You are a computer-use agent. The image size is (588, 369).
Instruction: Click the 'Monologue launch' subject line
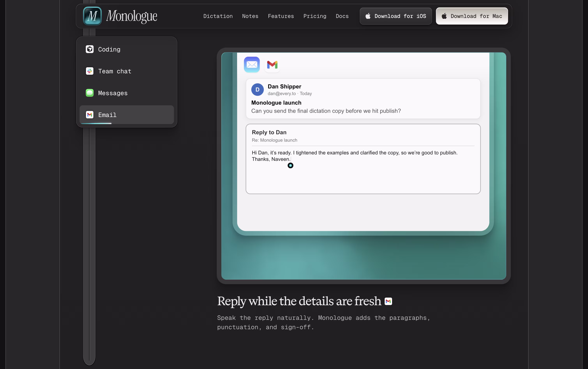276,103
